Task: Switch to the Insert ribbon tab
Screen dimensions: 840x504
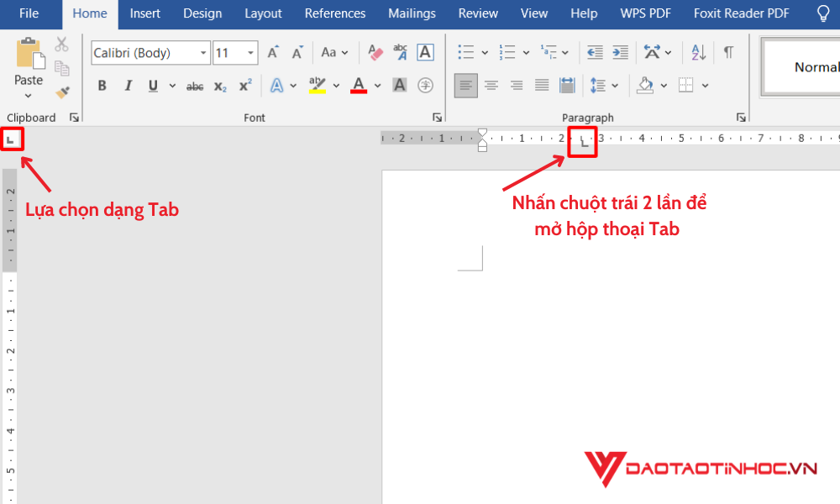Action: coord(144,13)
